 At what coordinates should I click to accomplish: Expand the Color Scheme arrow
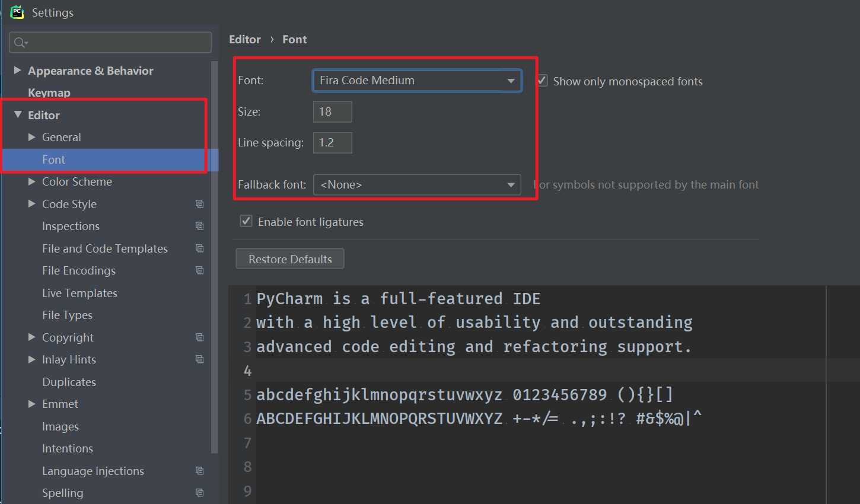(x=32, y=181)
